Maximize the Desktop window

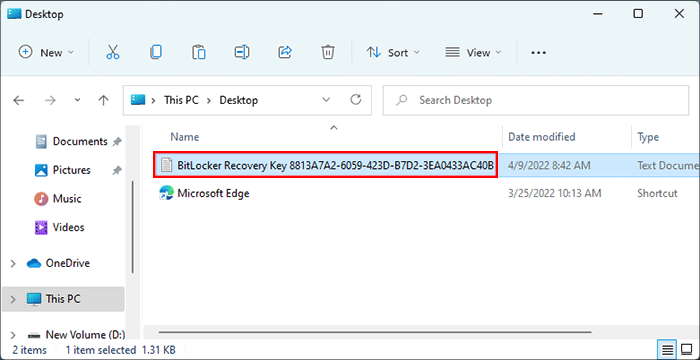[x=638, y=14]
